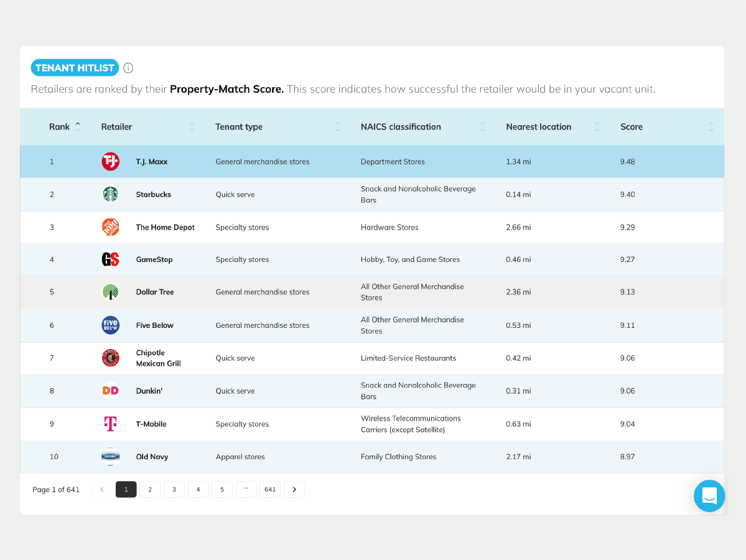Advance to the next page
Screen dimensions: 746x560
click(294, 489)
